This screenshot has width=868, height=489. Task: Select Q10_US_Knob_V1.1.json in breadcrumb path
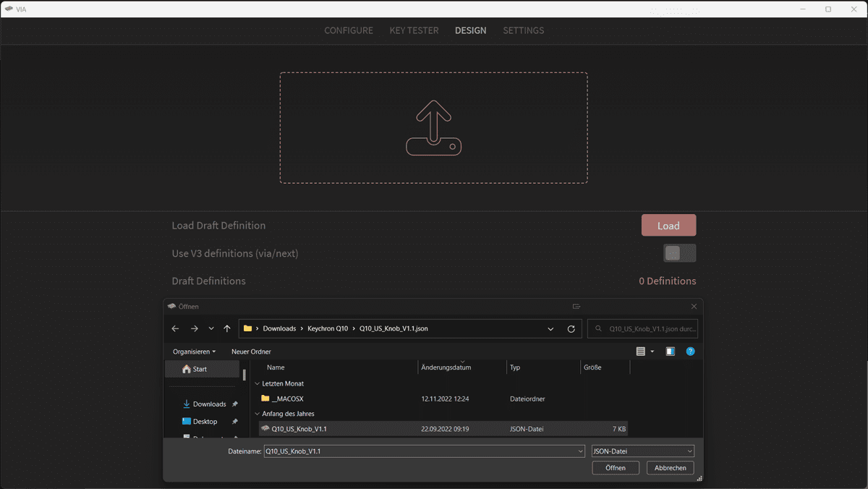pyautogui.click(x=393, y=328)
